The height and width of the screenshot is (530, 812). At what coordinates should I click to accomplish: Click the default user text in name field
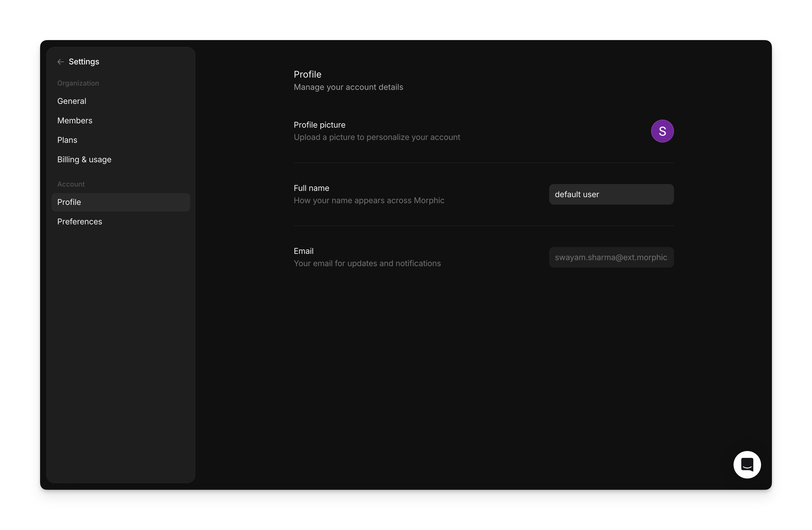tap(577, 194)
